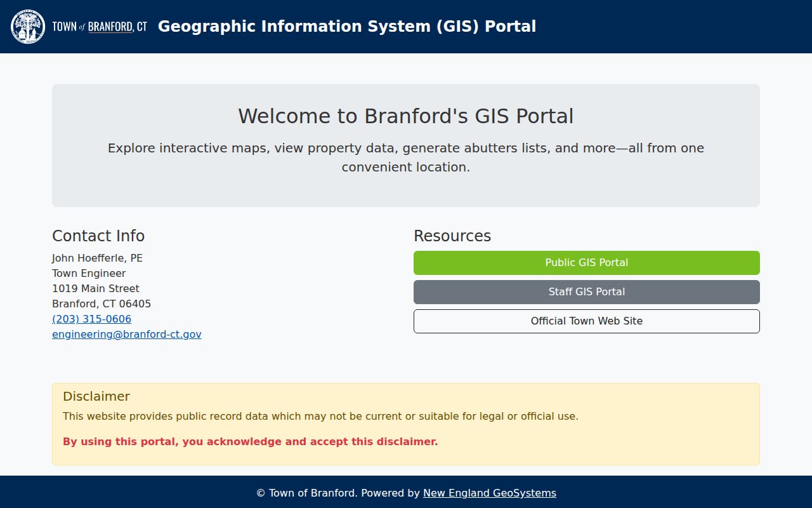Click the 'Disclaimer' heading
This screenshot has width=812, height=508.
pos(96,397)
